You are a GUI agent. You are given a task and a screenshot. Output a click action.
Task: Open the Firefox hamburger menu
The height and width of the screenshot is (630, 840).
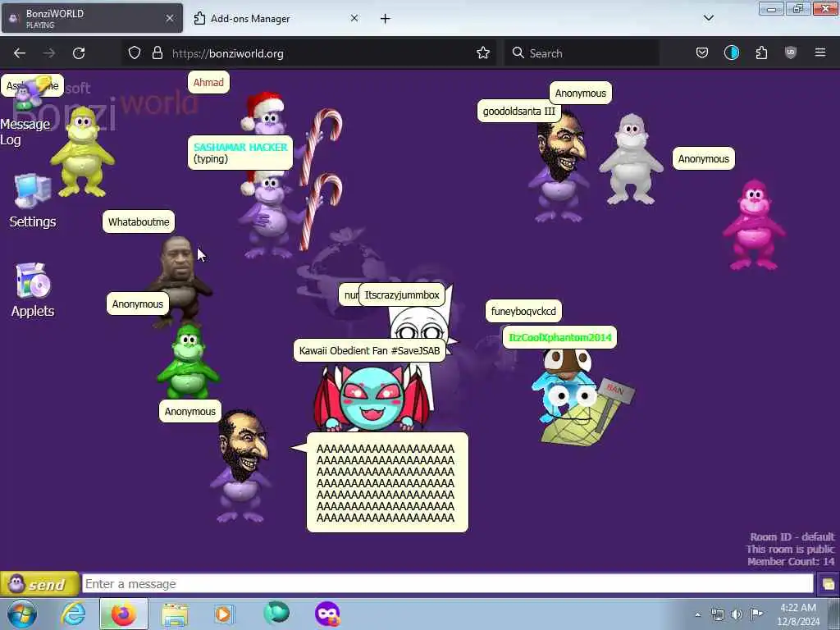[x=820, y=52]
